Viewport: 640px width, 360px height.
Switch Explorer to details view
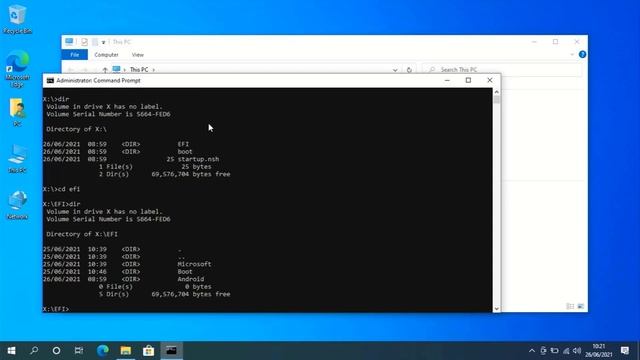(x=570, y=306)
